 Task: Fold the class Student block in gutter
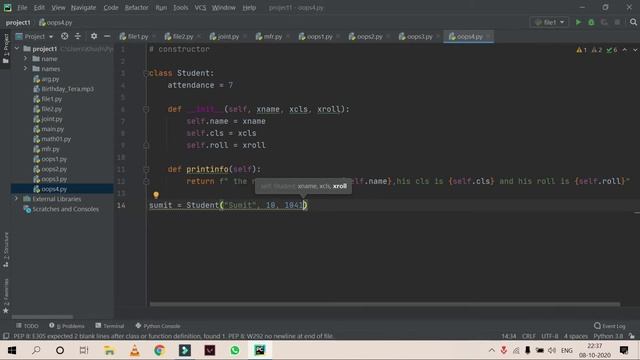(x=146, y=73)
